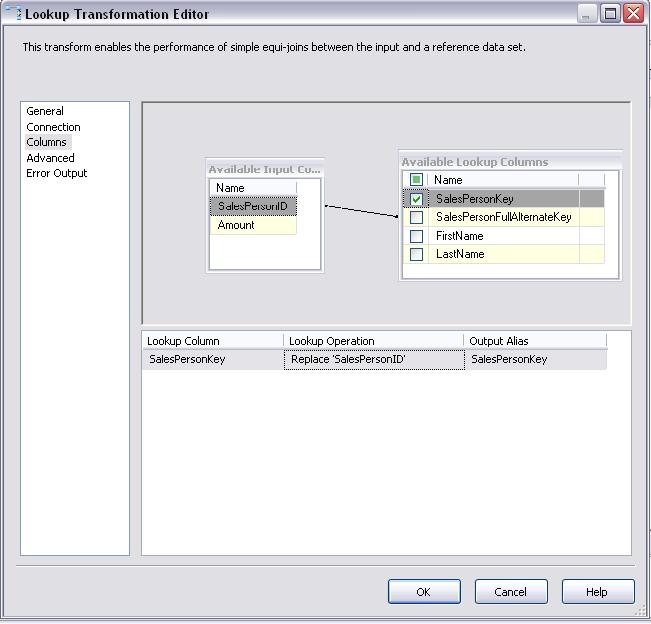Select the Amount input column

coord(237,225)
